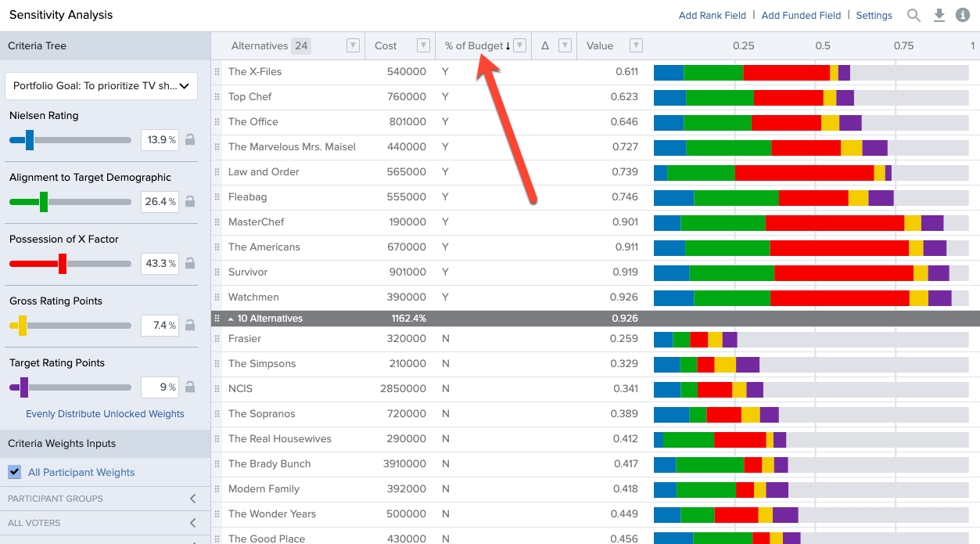This screenshot has height=544, width=980.
Task: Open the % of Budget column filter dropdown
Action: point(519,45)
